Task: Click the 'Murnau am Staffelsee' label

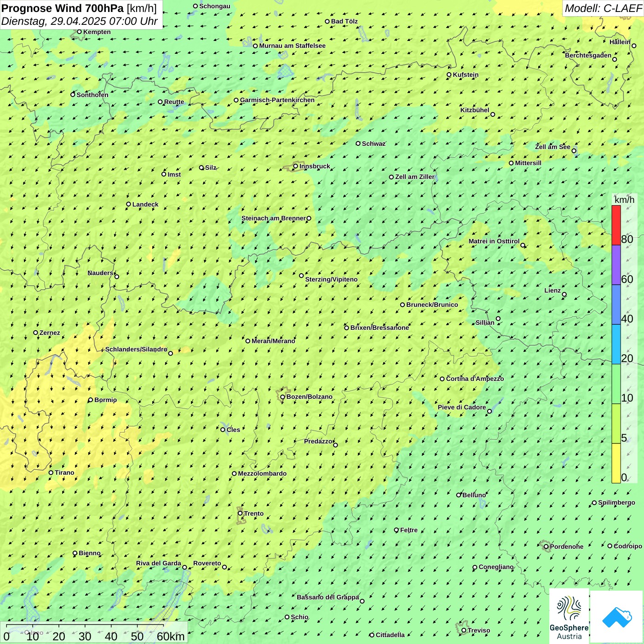Action: (x=292, y=46)
